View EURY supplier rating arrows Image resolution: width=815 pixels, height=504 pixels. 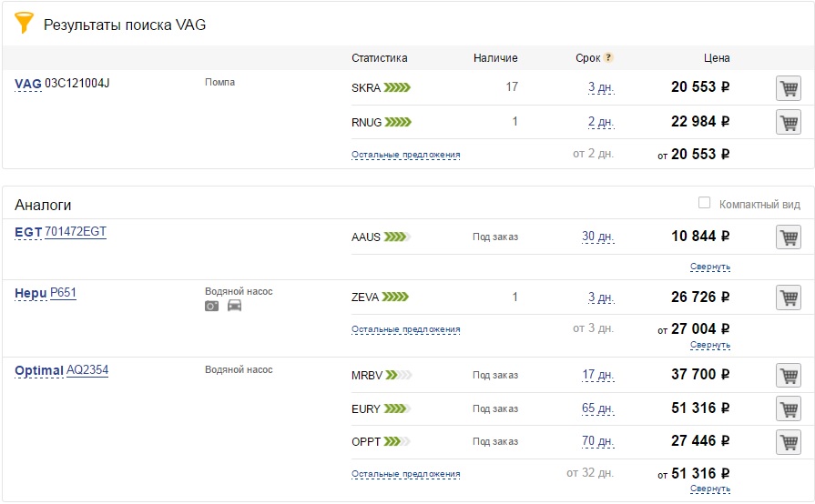click(397, 408)
